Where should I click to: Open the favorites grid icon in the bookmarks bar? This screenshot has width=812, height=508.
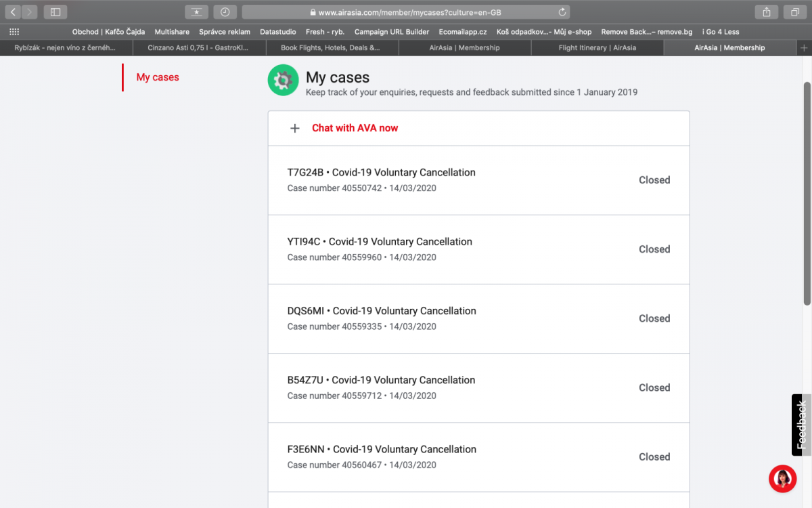pyautogui.click(x=14, y=32)
